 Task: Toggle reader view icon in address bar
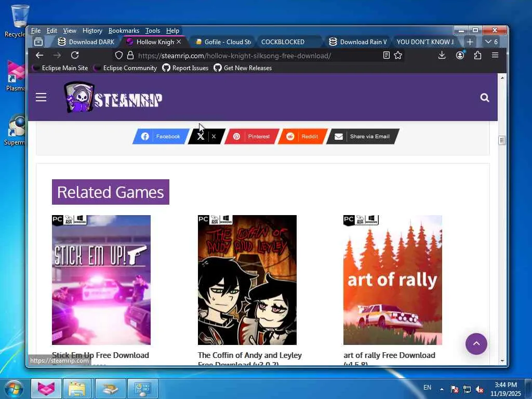[386, 55]
